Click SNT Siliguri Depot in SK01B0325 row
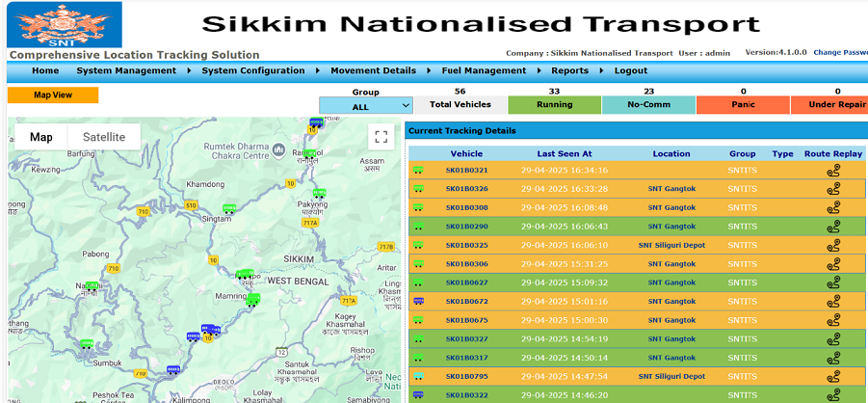 671,246
